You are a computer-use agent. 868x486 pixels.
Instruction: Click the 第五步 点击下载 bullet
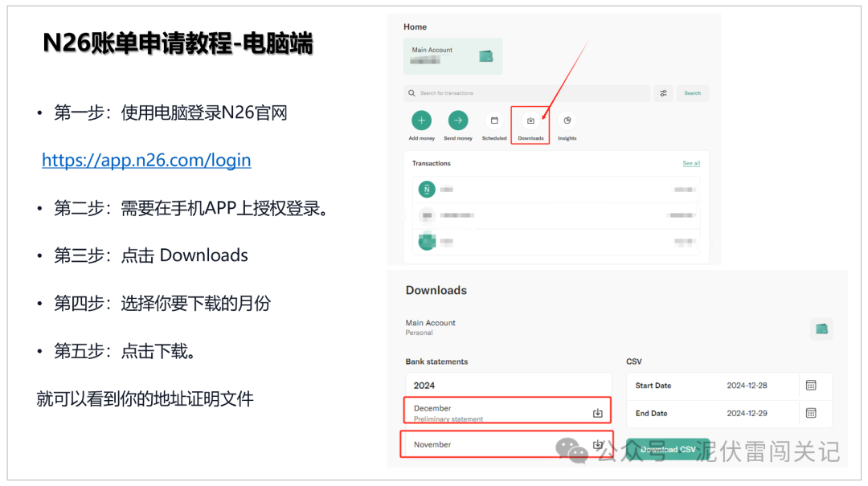click(125, 351)
